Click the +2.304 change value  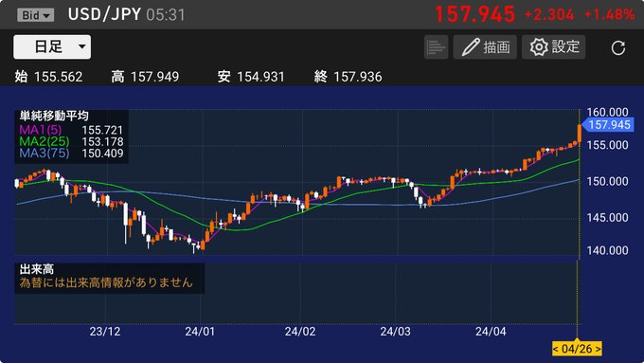(x=549, y=15)
